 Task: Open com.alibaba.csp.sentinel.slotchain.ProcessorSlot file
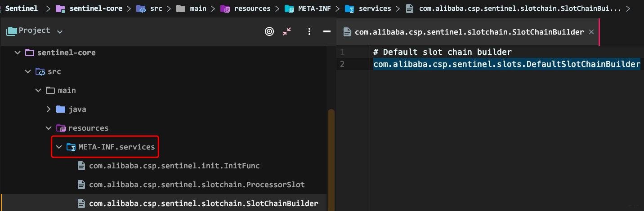[197, 185]
